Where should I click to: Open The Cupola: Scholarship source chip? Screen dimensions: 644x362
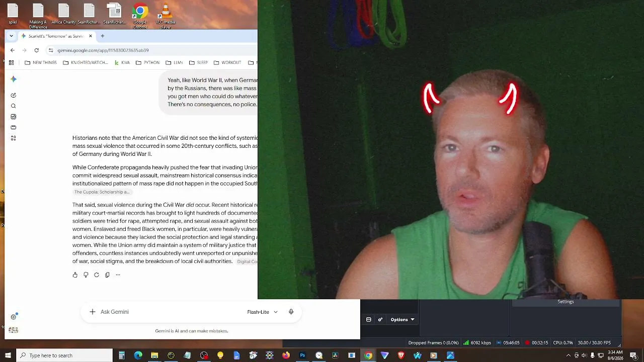[x=102, y=192]
